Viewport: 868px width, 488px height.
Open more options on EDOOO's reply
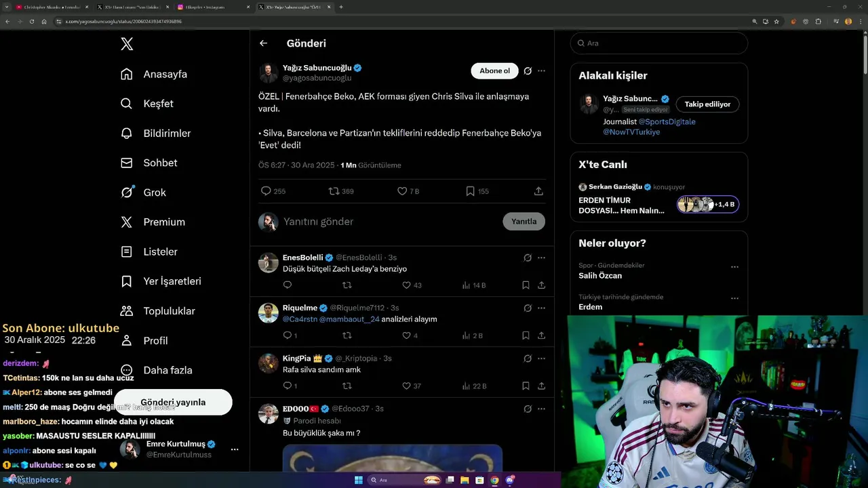[541, 409]
